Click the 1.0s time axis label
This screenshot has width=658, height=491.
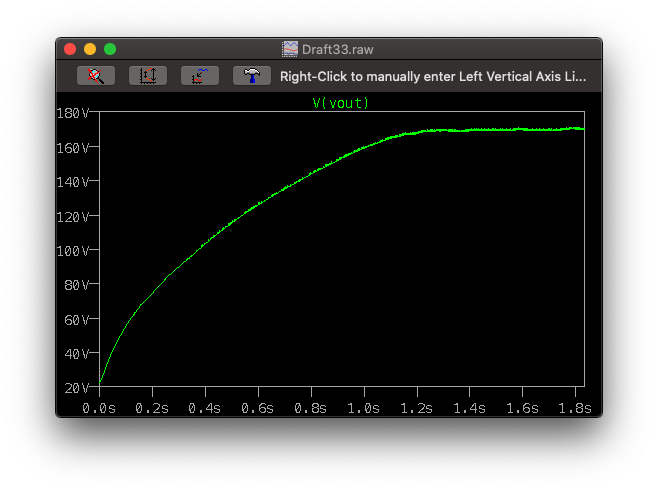coord(363,408)
